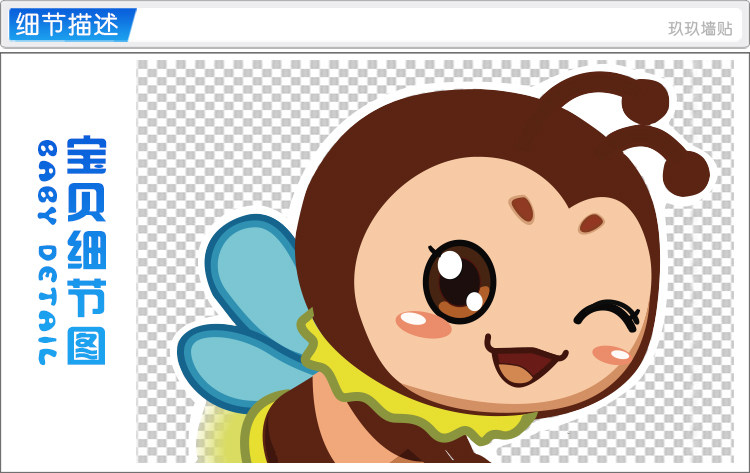This screenshot has height=473, width=750.
Task: Click the bee's smiling open mouth
Action: tap(525, 362)
